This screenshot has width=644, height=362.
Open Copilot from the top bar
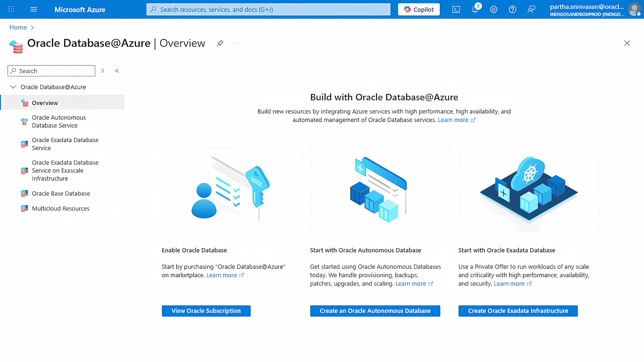419,9
